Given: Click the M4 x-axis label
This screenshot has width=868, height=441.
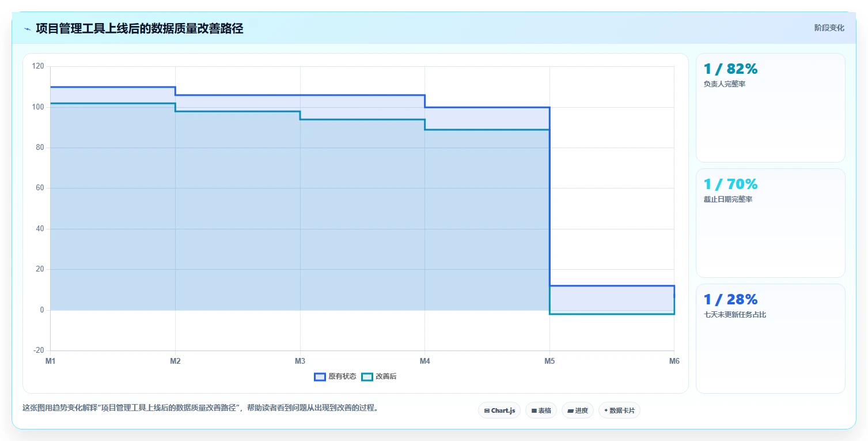Looking at the screenshot, I should point(424,361).
